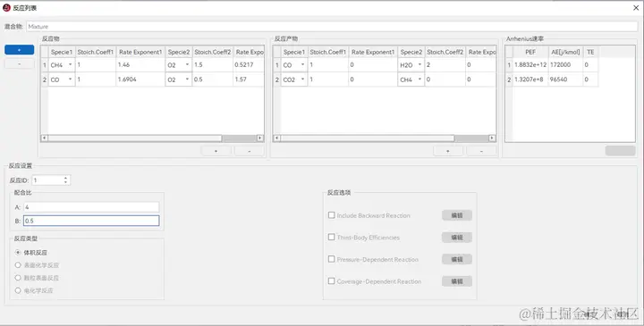Open Specie1 CO dropdown in products row 1
This screenshot has height=326, width=644.
pyautogui.click(x=294, y=65)
